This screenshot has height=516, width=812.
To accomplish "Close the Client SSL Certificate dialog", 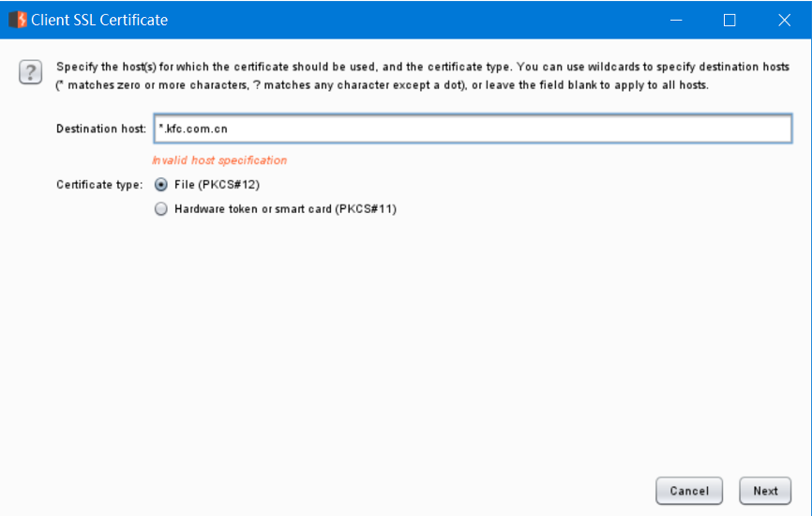I will [x=784, y=21].
